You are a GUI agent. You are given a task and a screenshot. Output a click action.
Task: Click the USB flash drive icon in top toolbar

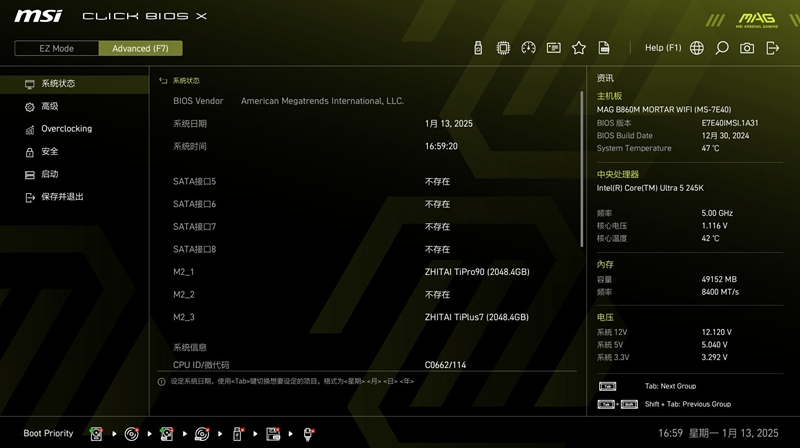pyautogui.click(x=478, y=48)
